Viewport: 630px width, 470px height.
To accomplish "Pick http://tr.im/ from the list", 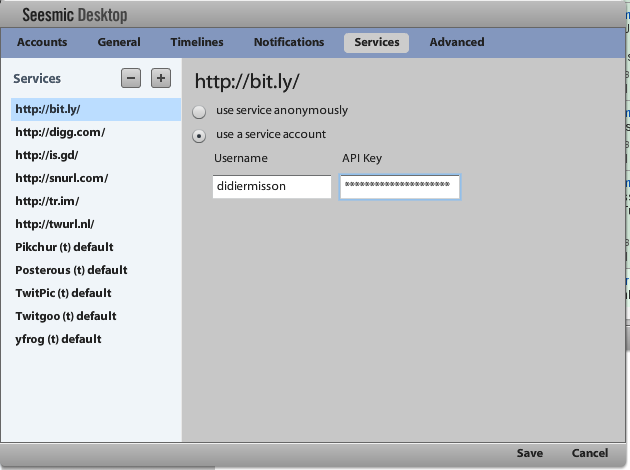I will coord(96,201).
